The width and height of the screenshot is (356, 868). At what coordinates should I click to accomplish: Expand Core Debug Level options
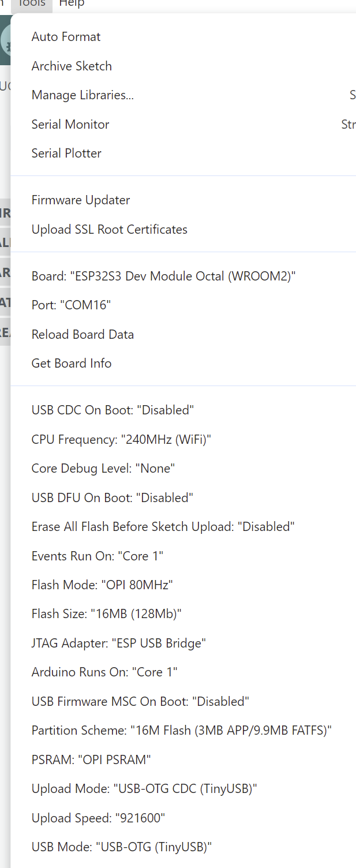click(103, 469)
